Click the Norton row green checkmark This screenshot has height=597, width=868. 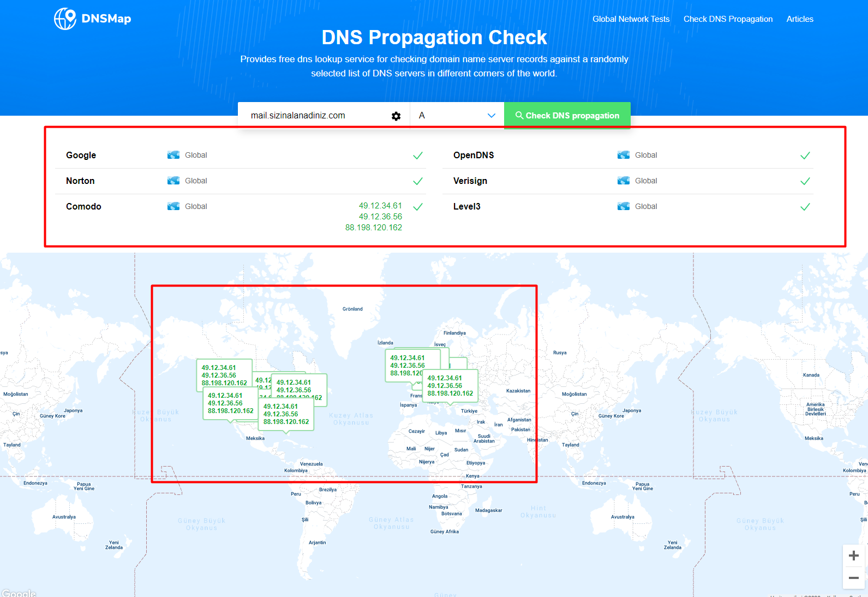(418, 181)
